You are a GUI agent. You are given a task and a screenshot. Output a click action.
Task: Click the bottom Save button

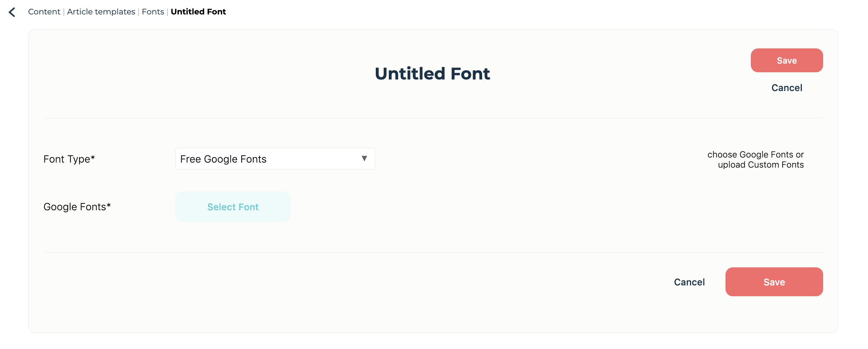pyautogui.click(x=774, y=282)
